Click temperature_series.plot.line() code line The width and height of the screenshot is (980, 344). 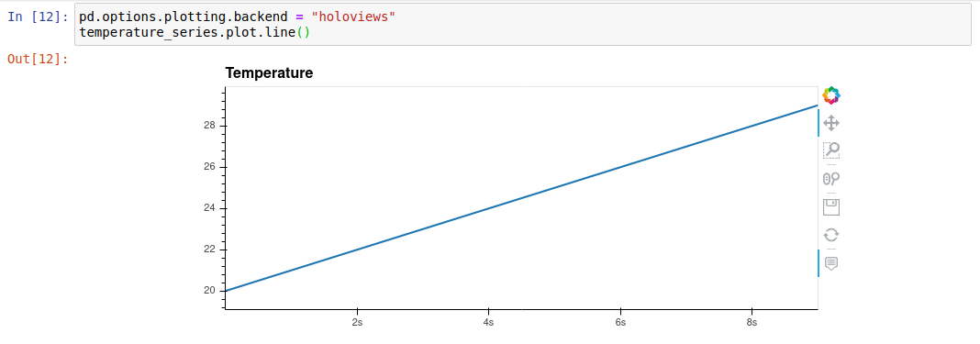pyautogui.click(x=195, y=32)
